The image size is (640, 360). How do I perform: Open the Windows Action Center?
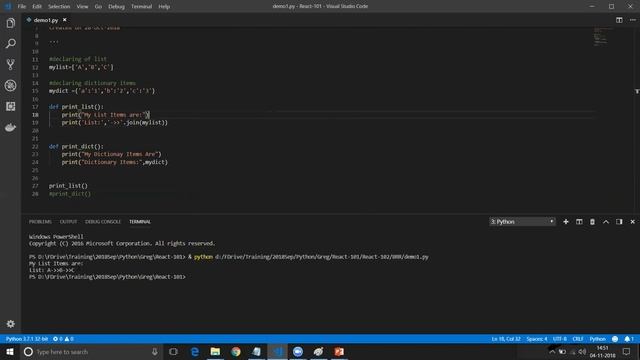tap(626, 351)
